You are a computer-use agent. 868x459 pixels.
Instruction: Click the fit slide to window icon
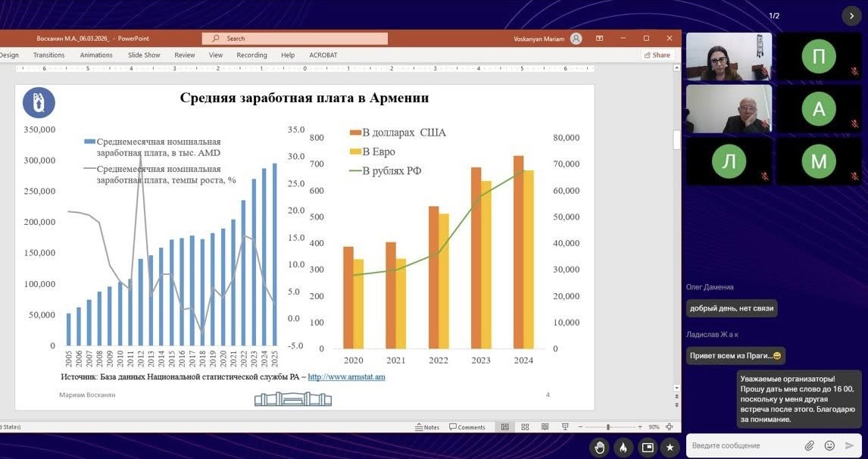(670, 427)
